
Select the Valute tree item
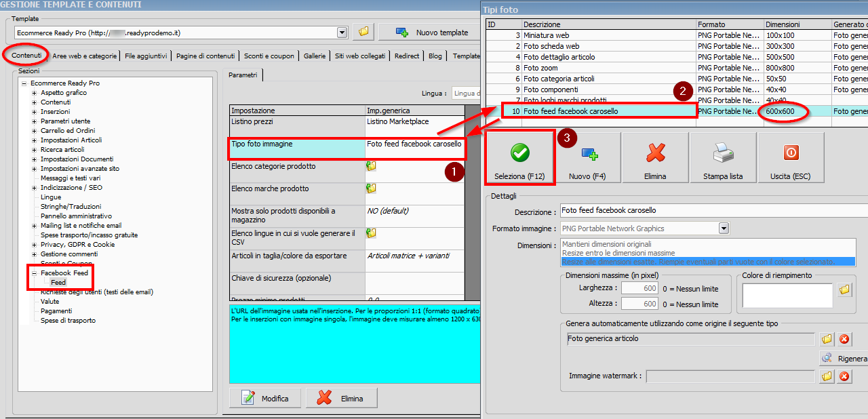pyautogui.click(x=50, y=302)
